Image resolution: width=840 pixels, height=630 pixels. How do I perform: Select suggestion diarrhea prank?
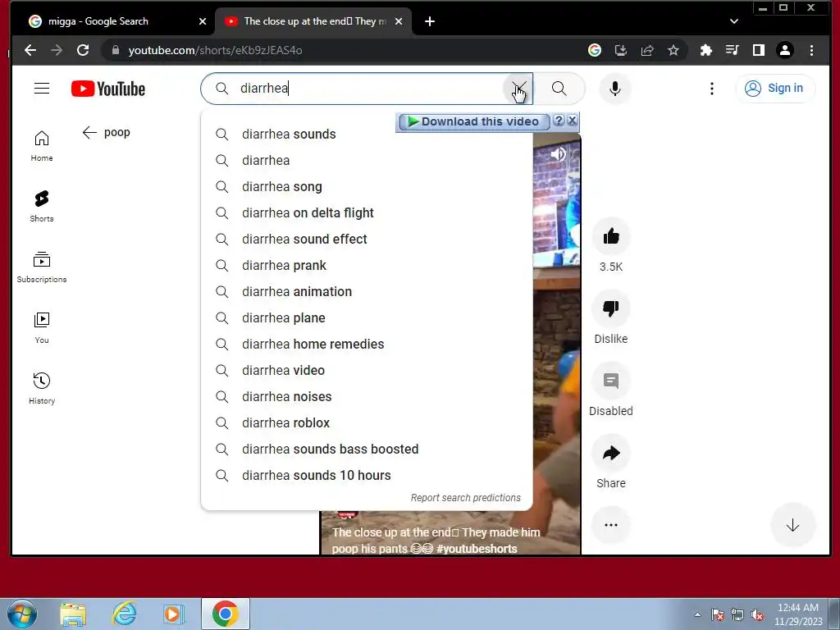point(367,265)
